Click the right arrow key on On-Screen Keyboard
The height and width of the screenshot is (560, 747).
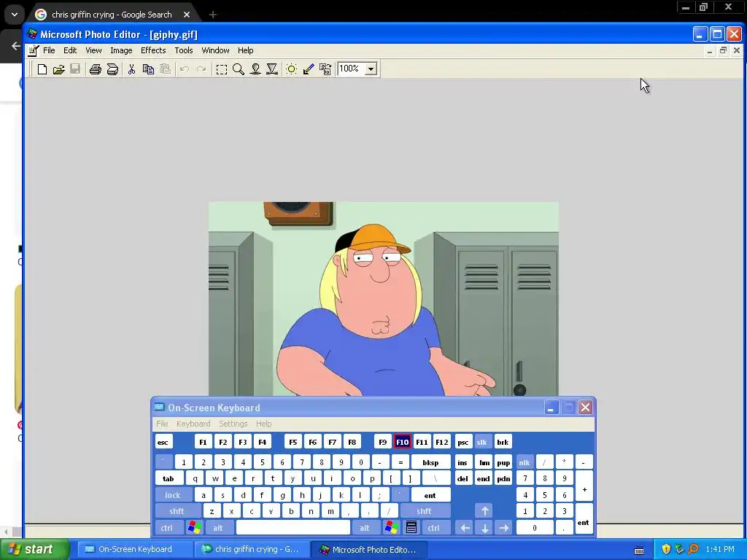point(503,528)
